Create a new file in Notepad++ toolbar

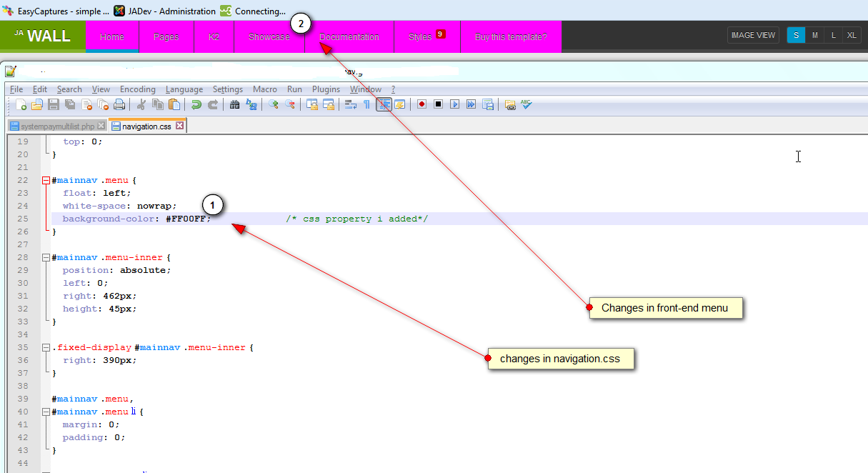tap(21, 104)
